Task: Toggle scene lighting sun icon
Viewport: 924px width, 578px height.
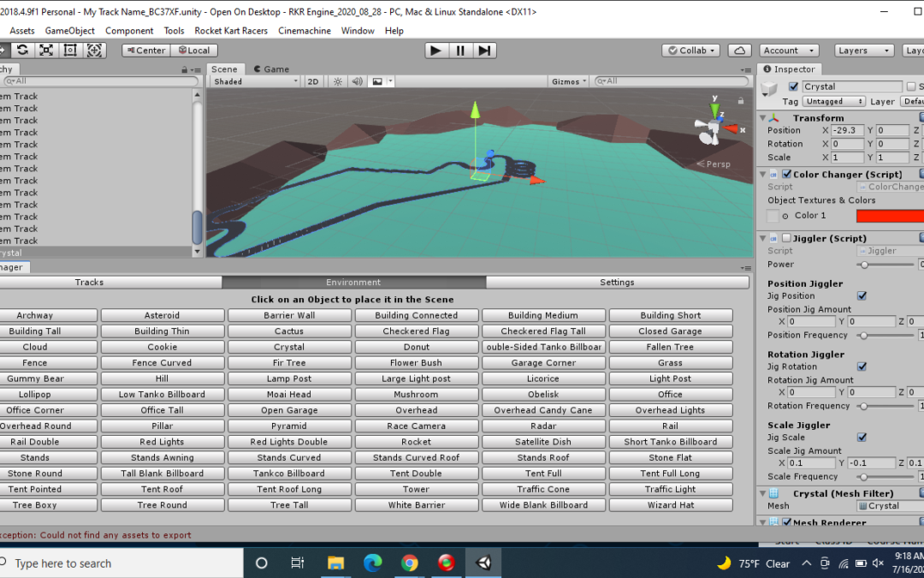Action: (x=338, y=81)
